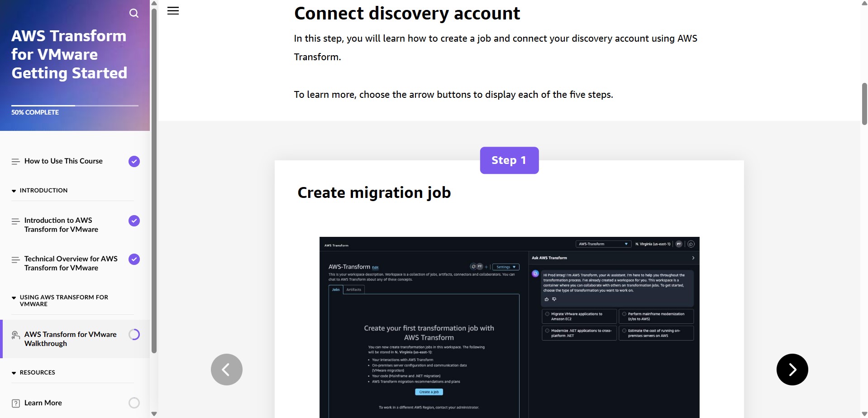
Task: Switch to the Artifacts tab
Action: (353, 289)
